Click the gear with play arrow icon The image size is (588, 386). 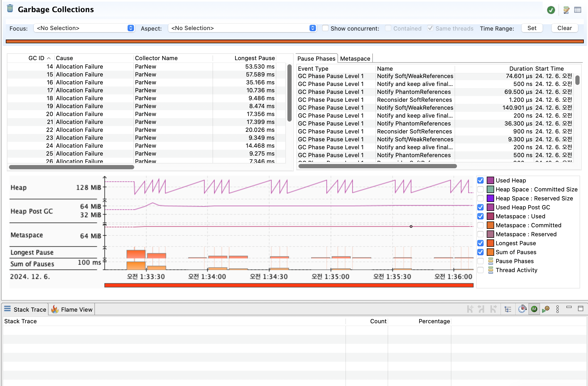click(x=546, y=309)
